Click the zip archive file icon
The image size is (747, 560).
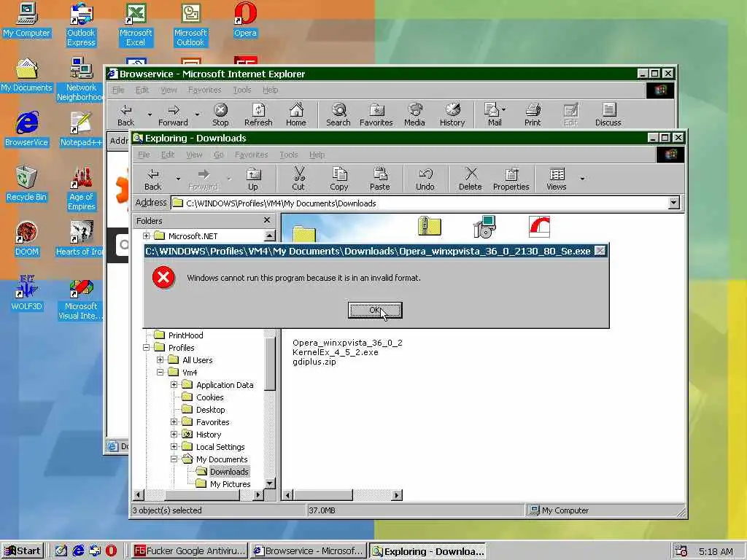(x=429, y=226)
